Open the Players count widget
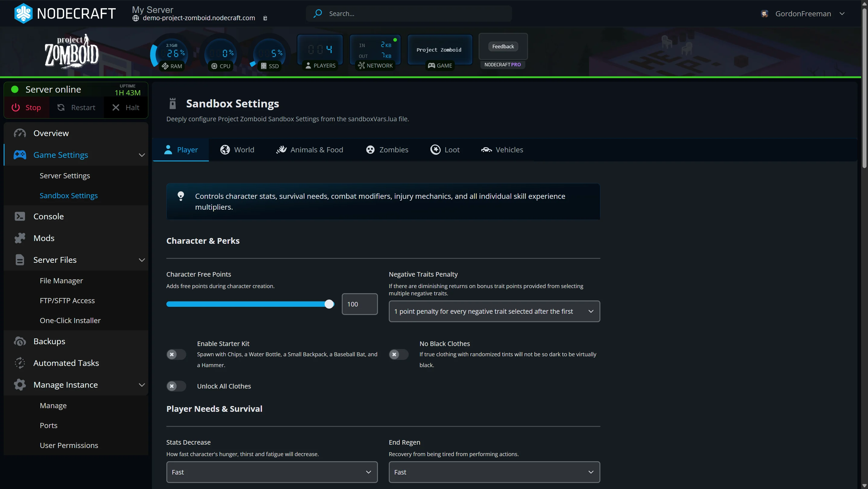The image size is (868, 489). (320, 52)
